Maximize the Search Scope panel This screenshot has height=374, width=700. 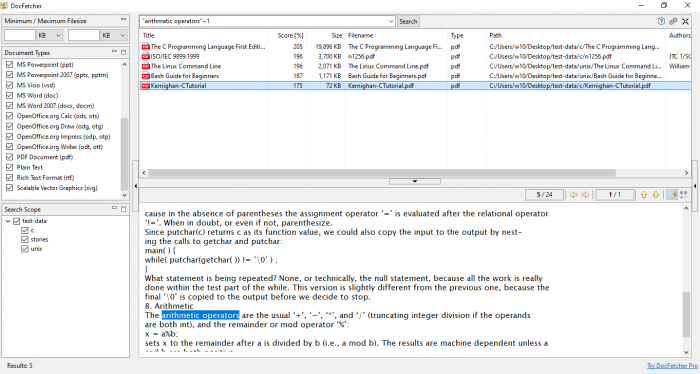[124, 209]
